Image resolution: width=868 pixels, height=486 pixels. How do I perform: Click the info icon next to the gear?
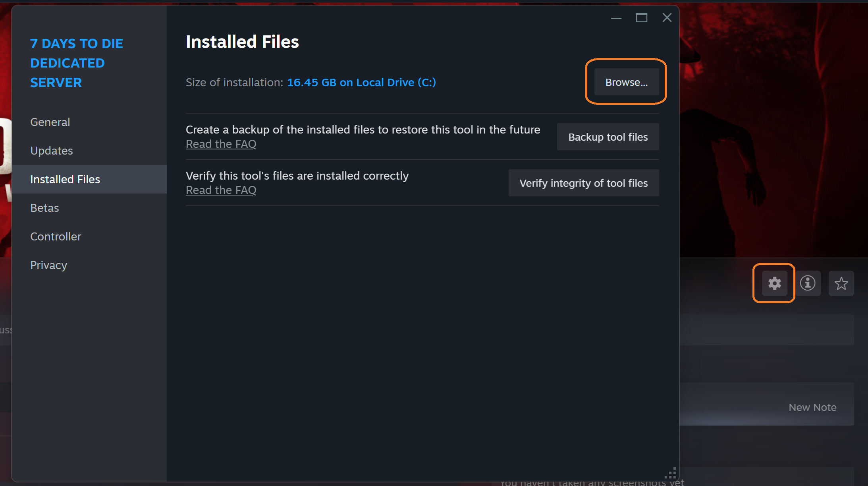coord(808,283)
